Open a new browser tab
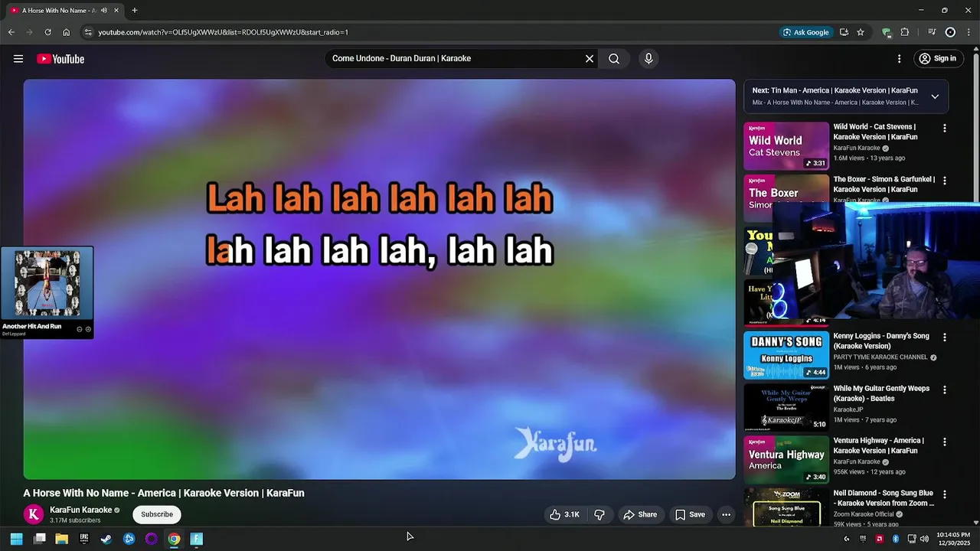The image size is (980, 551). [x=135, y=11]
